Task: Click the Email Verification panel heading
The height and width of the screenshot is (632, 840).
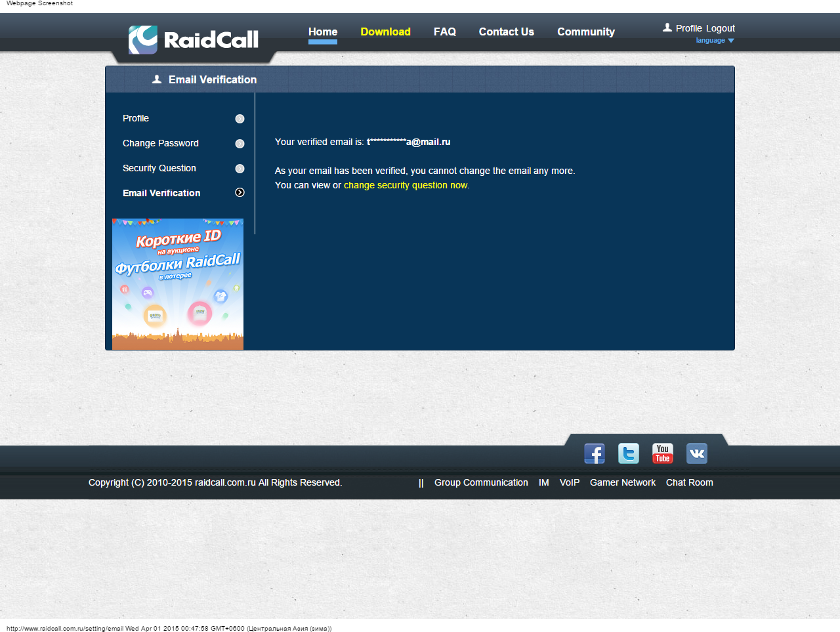Action: click(x=213, y=79)
